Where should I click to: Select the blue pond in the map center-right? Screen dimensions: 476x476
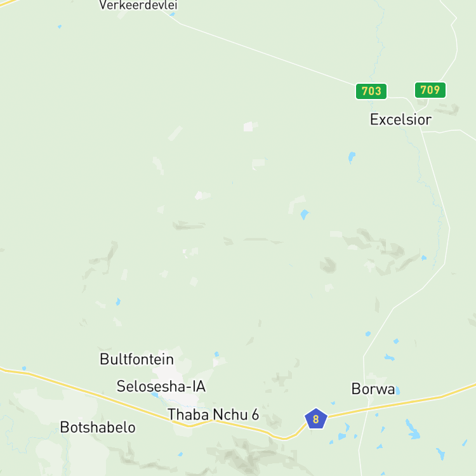[304, 215]
